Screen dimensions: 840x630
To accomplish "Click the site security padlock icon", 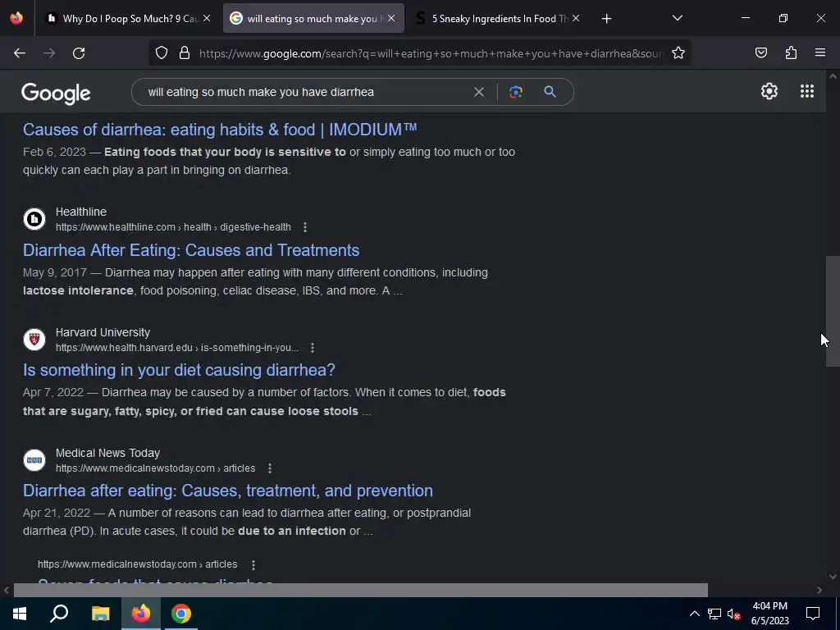I will [185, 53].
